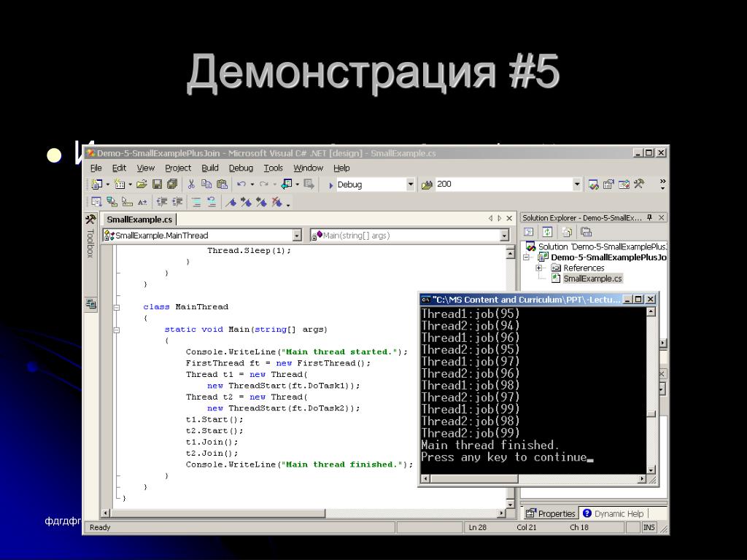Save SmallExample.cs with the floppy disk icon

(x=158, y=184)
